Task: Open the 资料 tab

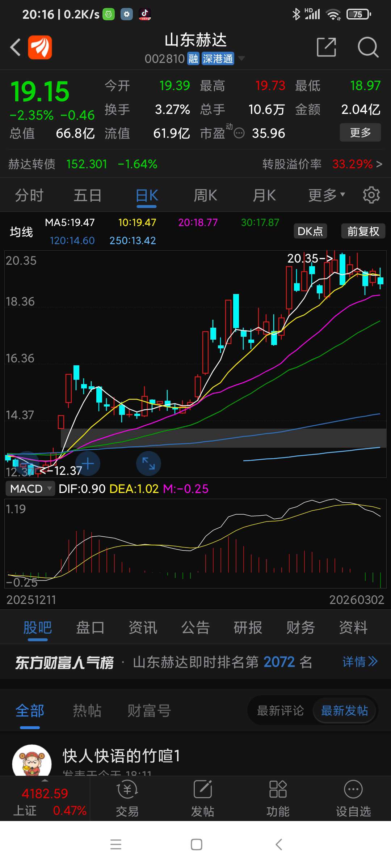Action: [353, 627]
